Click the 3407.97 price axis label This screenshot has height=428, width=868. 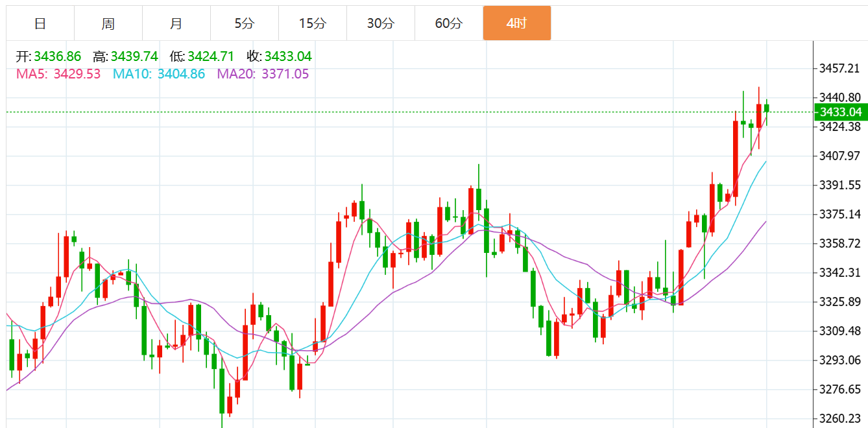840,156
